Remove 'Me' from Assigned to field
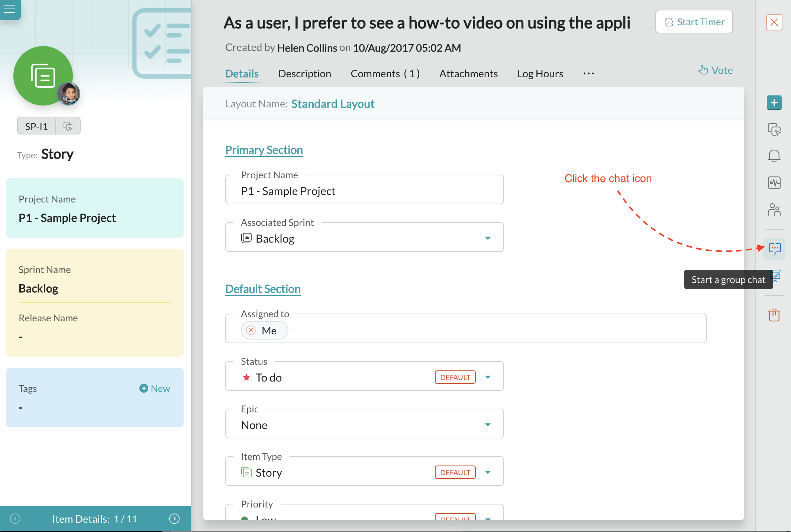Viewport: 791px width, 532px height. point(251,330)
